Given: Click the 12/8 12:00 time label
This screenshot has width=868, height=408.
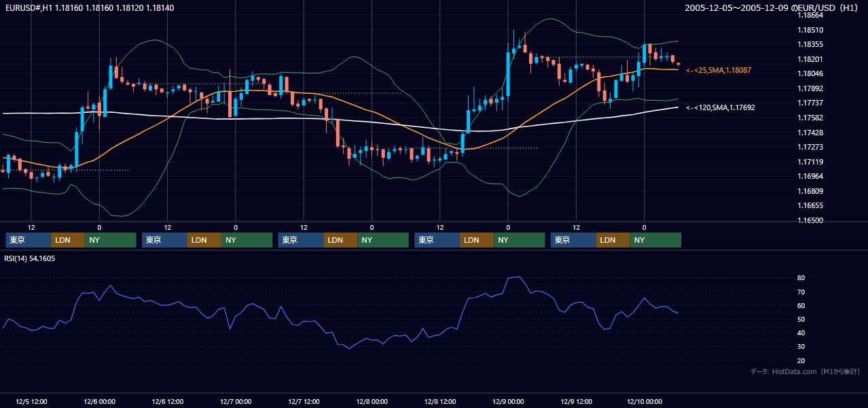Looking at the screenshot, I should pos(440,401).
